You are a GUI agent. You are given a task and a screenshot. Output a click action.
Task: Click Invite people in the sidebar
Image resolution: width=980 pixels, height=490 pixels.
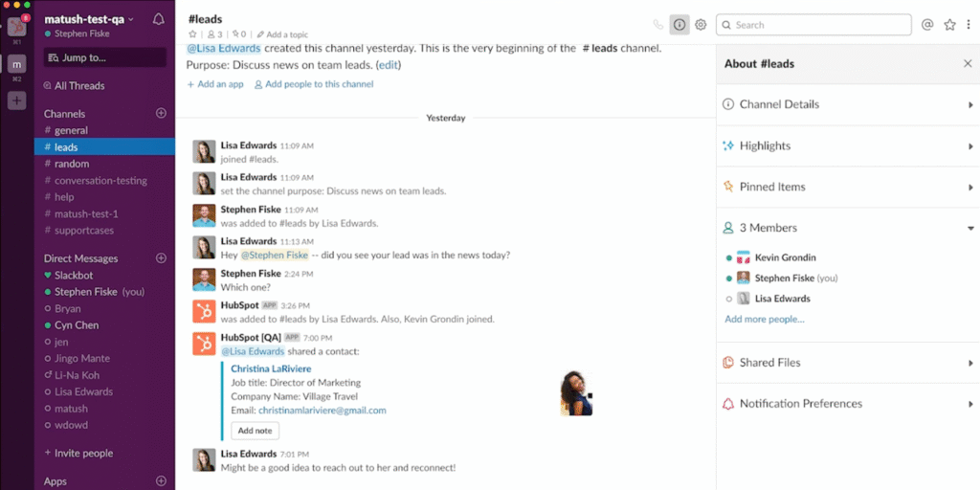coord(78,453)
